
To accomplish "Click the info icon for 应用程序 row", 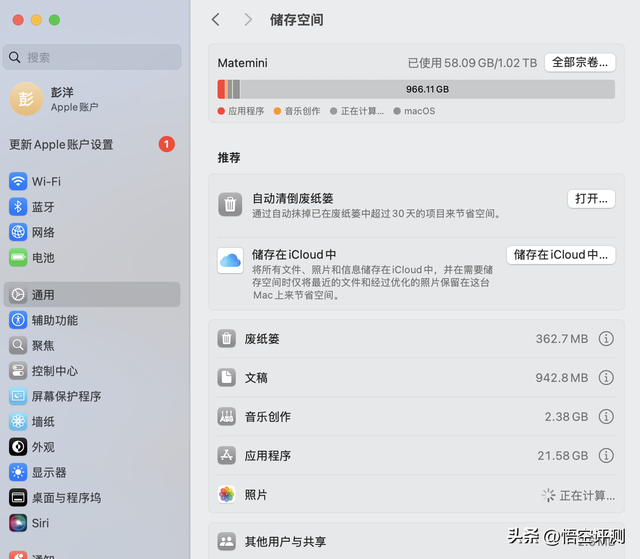I will tap(606, 455).
